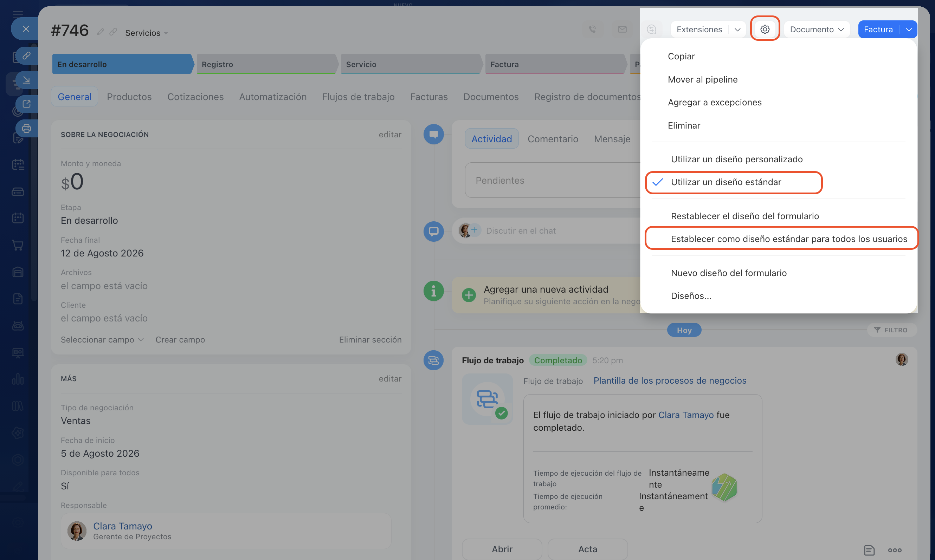Select 'Utilizar un diseño personalizado' option
This screenshot has height=560, width=935.
pyautogui.click(x=737, y=159)
